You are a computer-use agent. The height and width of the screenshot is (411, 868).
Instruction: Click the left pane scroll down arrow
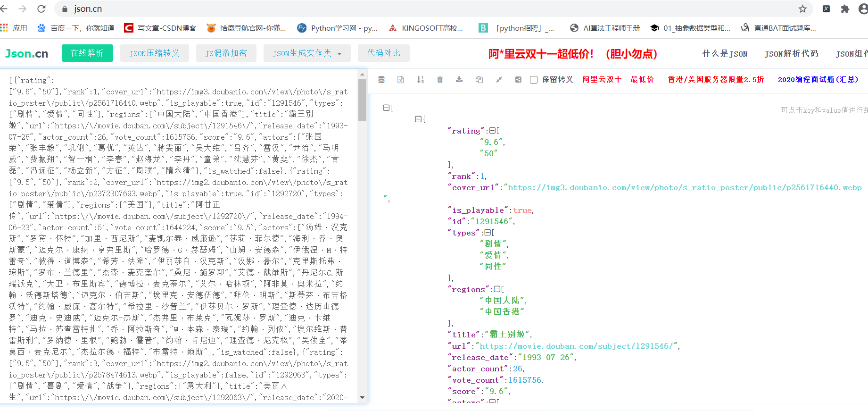click(x=362, y=397)
